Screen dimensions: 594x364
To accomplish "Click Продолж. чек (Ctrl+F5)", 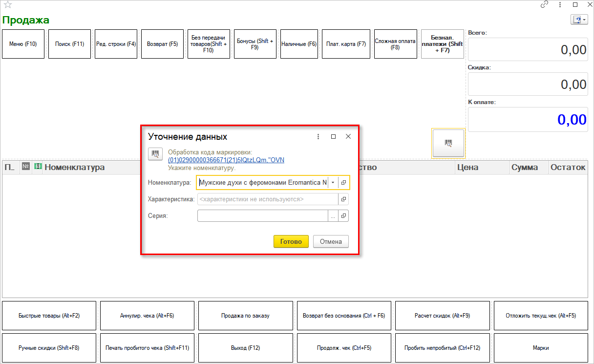I will click(344, 348).
